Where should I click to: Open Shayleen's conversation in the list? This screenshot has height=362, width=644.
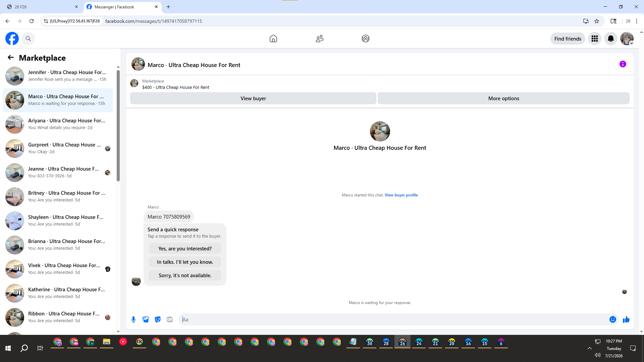58,221
